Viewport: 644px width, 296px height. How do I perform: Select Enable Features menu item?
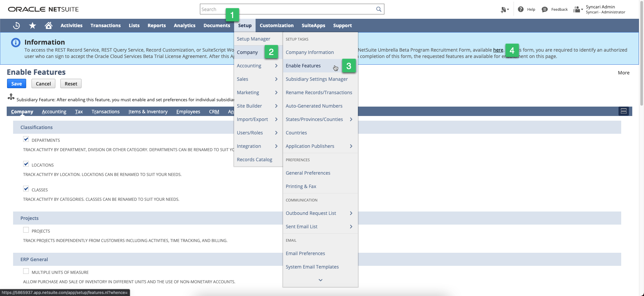tap(303, 66)
